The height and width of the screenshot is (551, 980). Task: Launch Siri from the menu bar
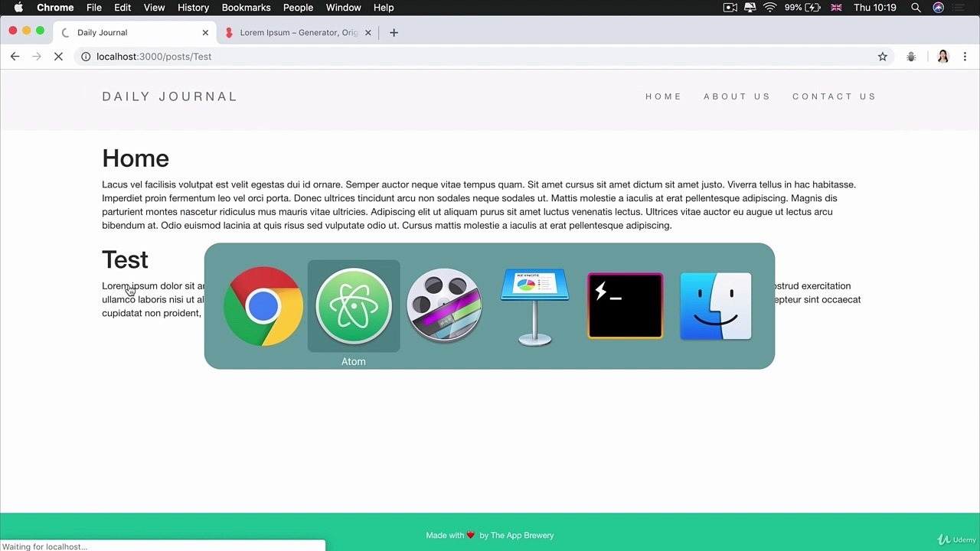tap(939, 8)
